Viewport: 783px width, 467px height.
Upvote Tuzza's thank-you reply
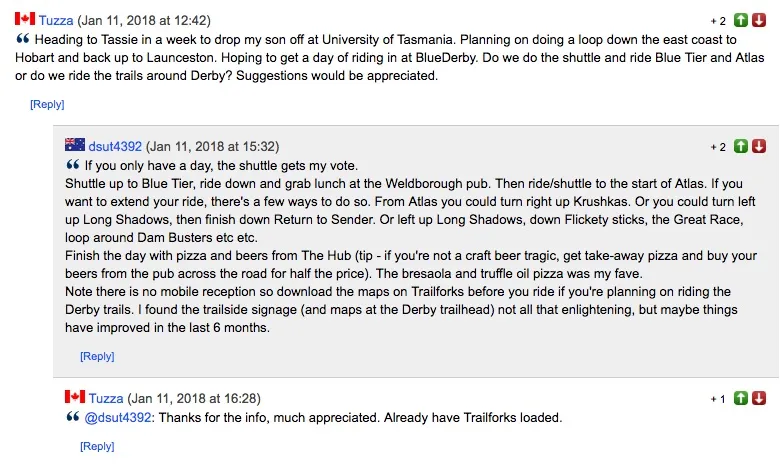click(x=741, y=399)
